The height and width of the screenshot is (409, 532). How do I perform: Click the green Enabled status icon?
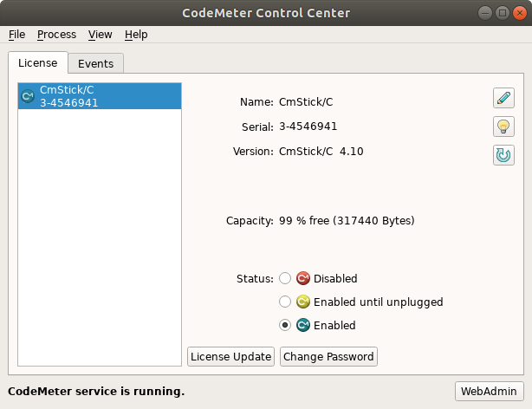coord(303,326)
